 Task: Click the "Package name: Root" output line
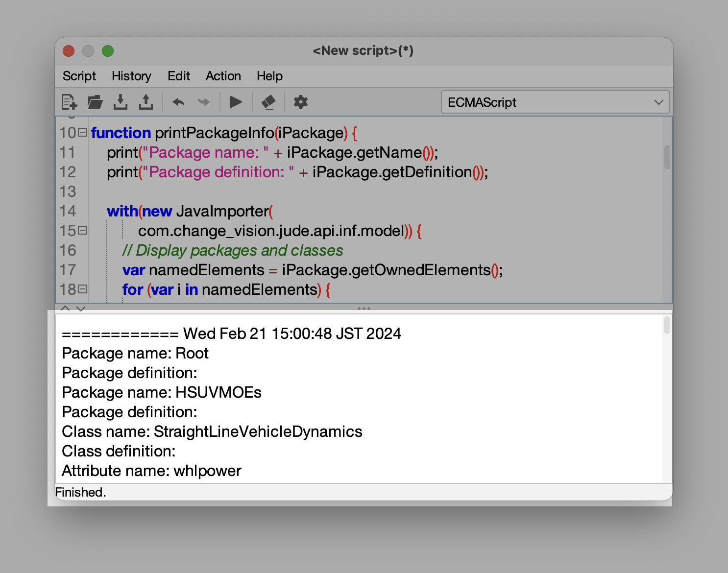coord(135,353)
